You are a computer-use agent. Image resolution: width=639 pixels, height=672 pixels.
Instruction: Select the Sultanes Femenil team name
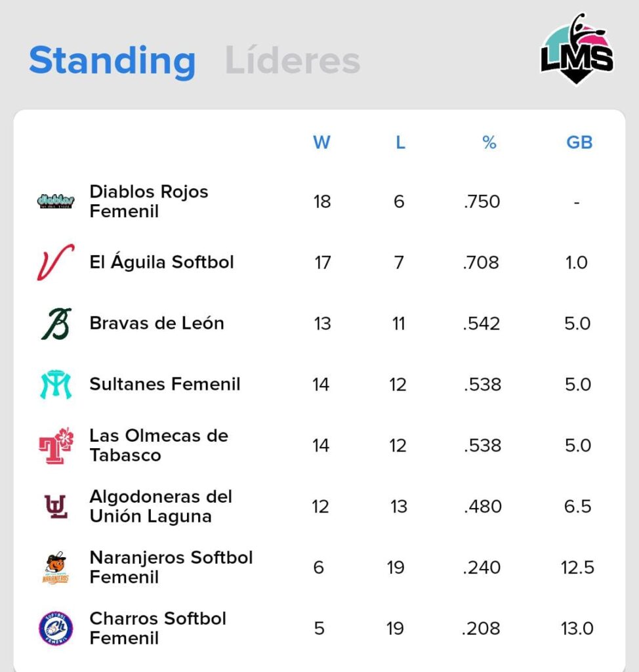click(x=165, y=384)
